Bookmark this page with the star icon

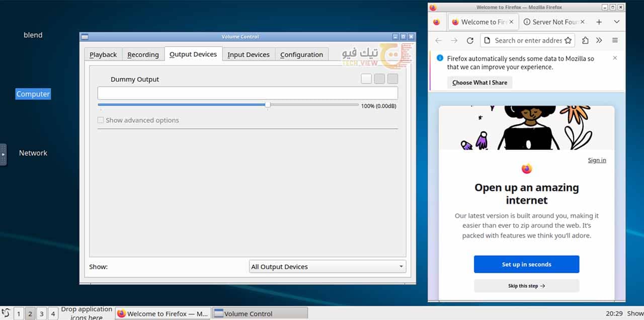(x=568, y=40)
